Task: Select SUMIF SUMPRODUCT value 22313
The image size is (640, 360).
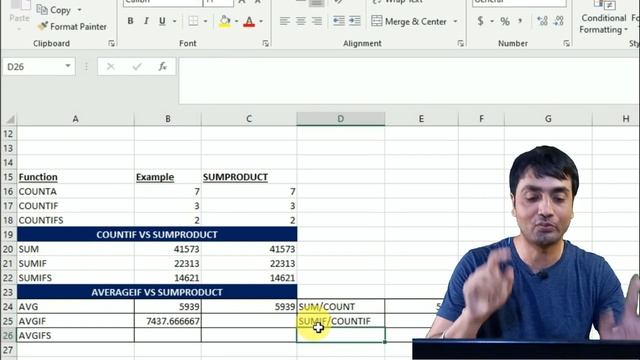Action: (249, 264)
